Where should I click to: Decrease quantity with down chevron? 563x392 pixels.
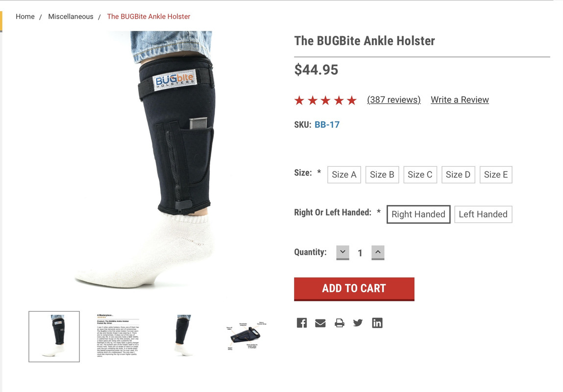click(x=343, y=252)
